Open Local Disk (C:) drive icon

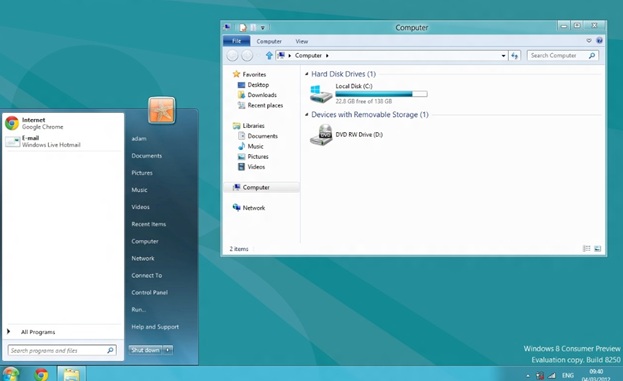pyautogui.click(x=321, y=94)
